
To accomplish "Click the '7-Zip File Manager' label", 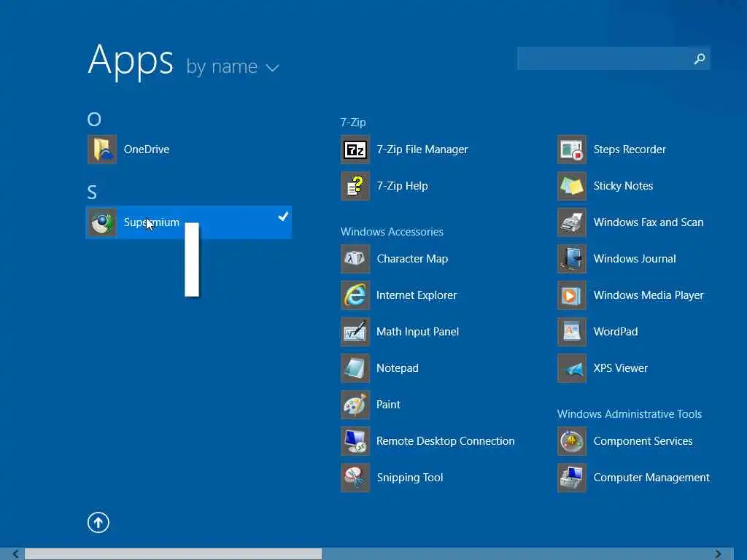I will [422, 149].
